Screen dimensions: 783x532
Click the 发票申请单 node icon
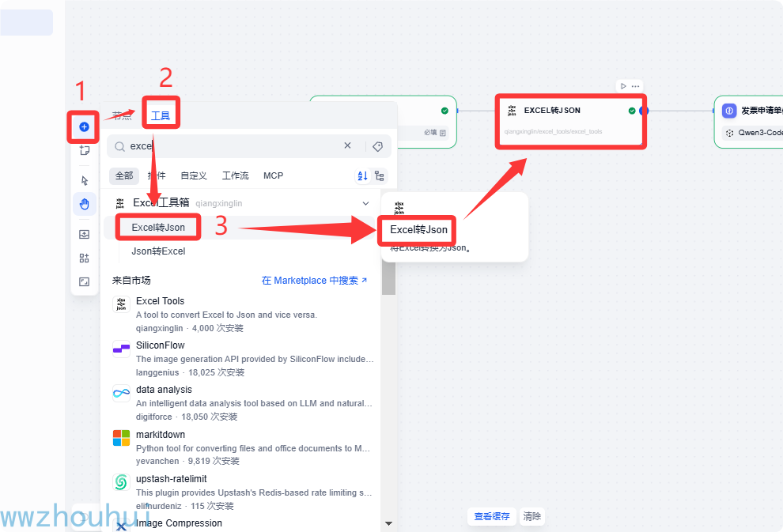(x=729, y=111)
